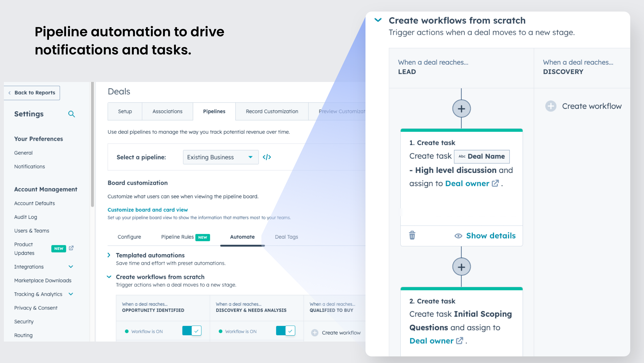
Task: Click external link icon after second Deal owner
Action: [x=459, y=340]
